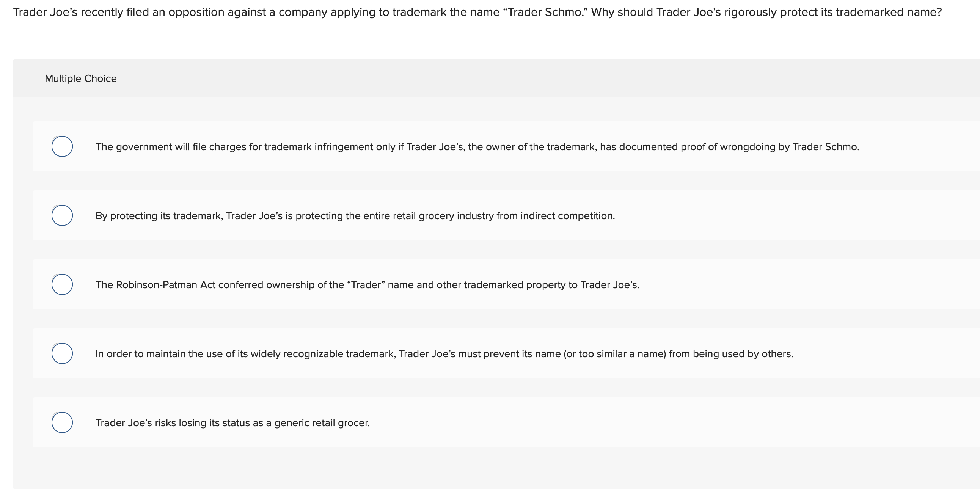
Task: Click the Multiple Choice header label
Action: pos(81,78)
